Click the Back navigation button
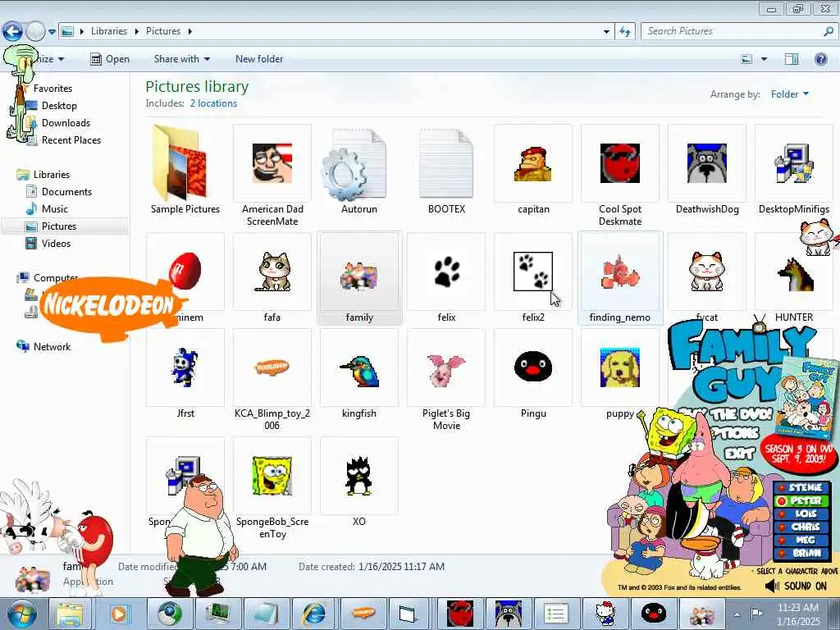The width and height of the screenshot is (840, 630). pyautogui.click(x=12, y=32)
